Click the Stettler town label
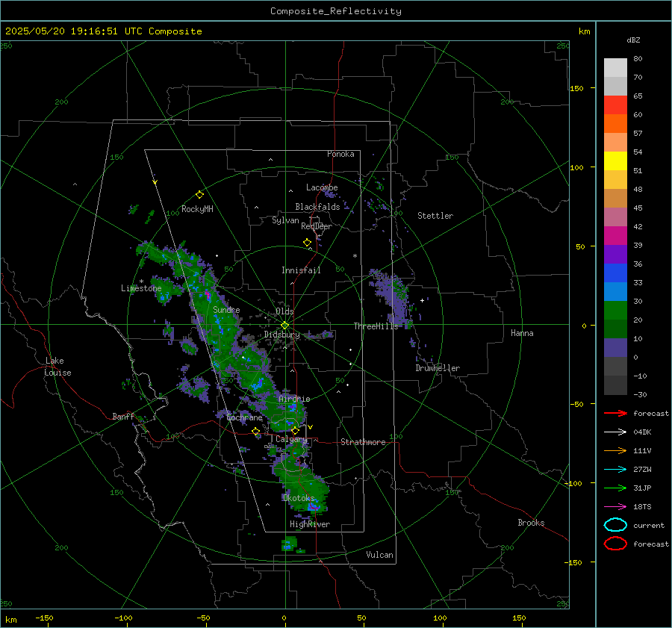Image resolution: width=672 pixels, height=628 pixels. tap(435, 216)
